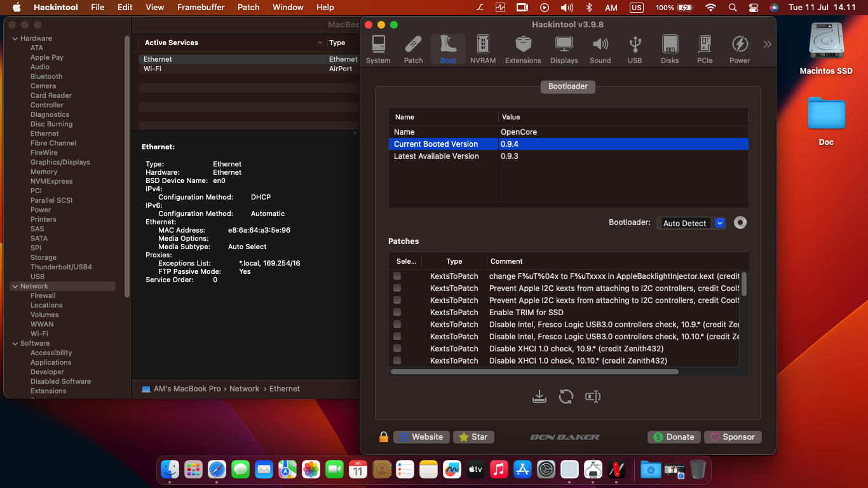868x488 pixels.
Task: Switch to the PCIe toolbar icon
Action: [704, 50]
